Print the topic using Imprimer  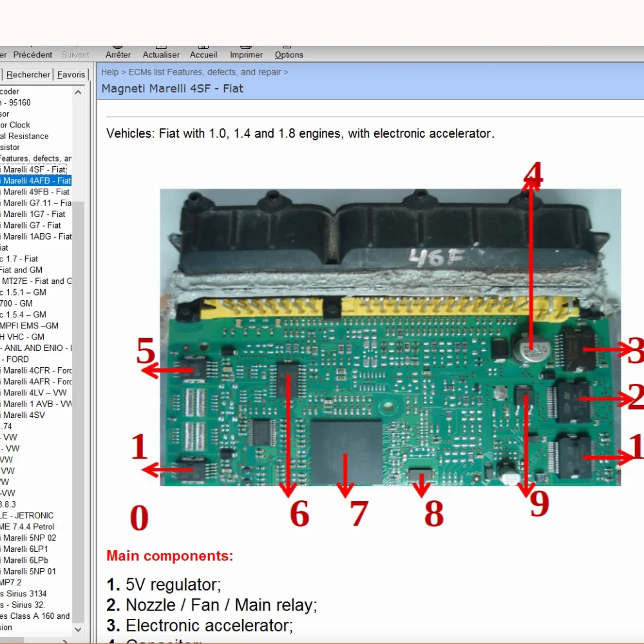[x=246, y=55]
